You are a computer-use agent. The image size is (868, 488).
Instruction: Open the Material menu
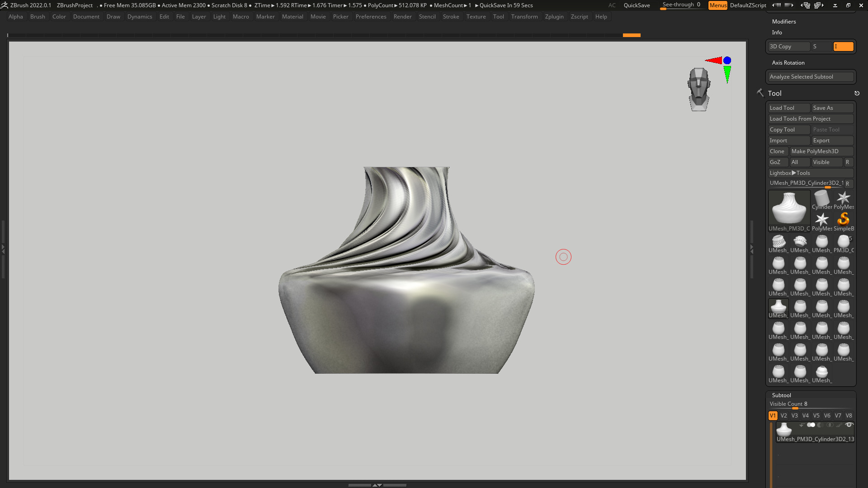[292, 17]
